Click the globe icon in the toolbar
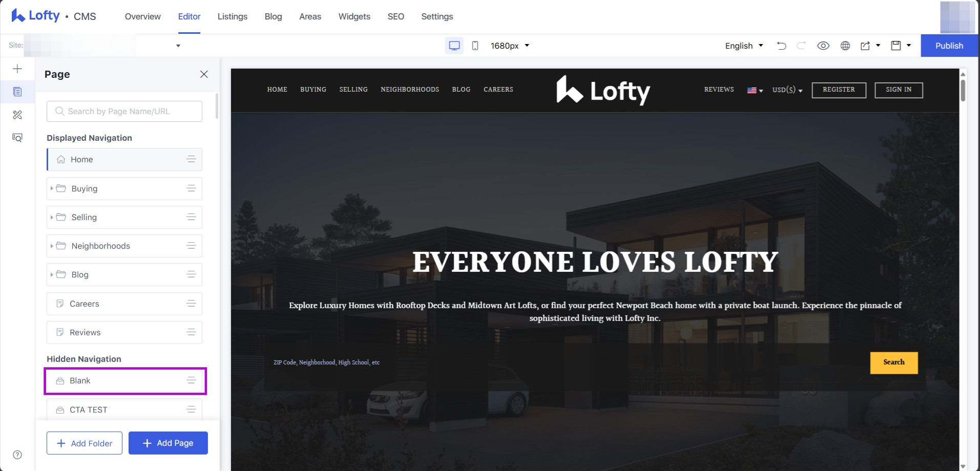The height and width of the screenshot is (471, 980). coord(845,46)
